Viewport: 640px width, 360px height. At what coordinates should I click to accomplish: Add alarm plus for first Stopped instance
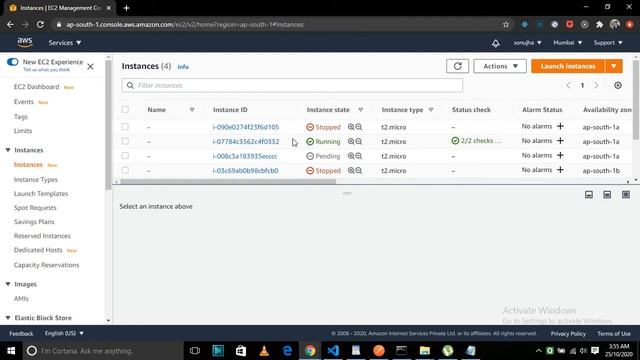tap(560, 127)
